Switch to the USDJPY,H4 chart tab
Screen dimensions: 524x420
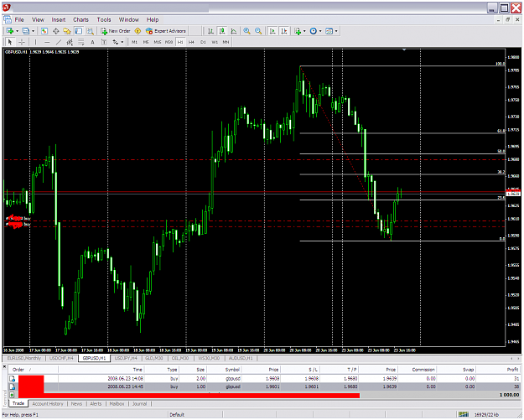point(126,358)
